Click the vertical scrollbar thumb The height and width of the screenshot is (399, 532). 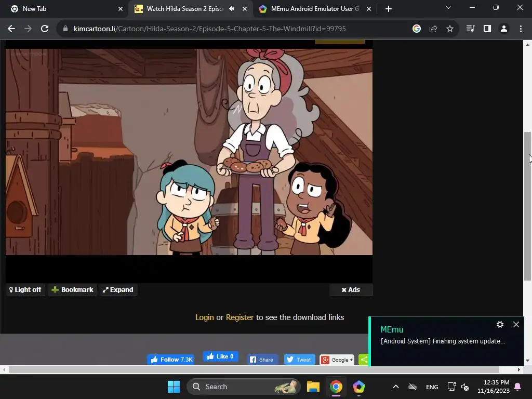coord(527,206)
